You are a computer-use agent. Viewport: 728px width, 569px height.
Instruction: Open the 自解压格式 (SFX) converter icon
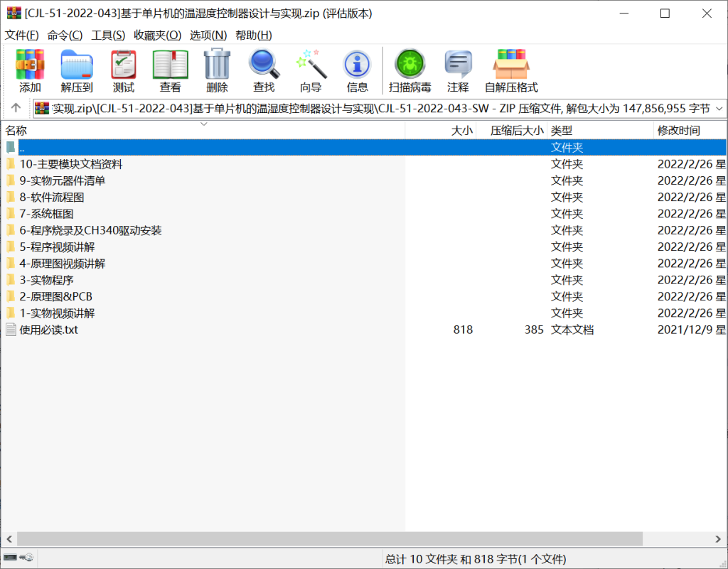[x=510, y=67]
